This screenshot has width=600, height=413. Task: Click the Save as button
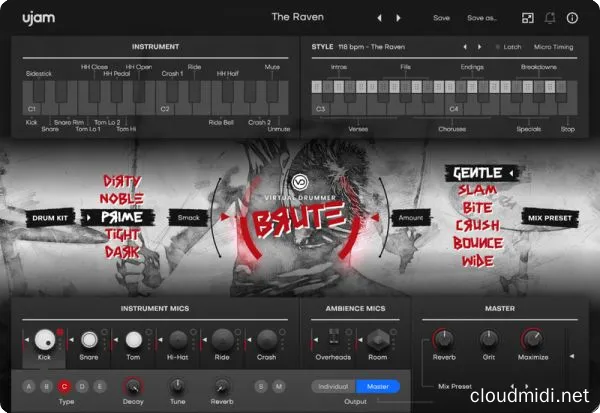[x=482, y=18]
